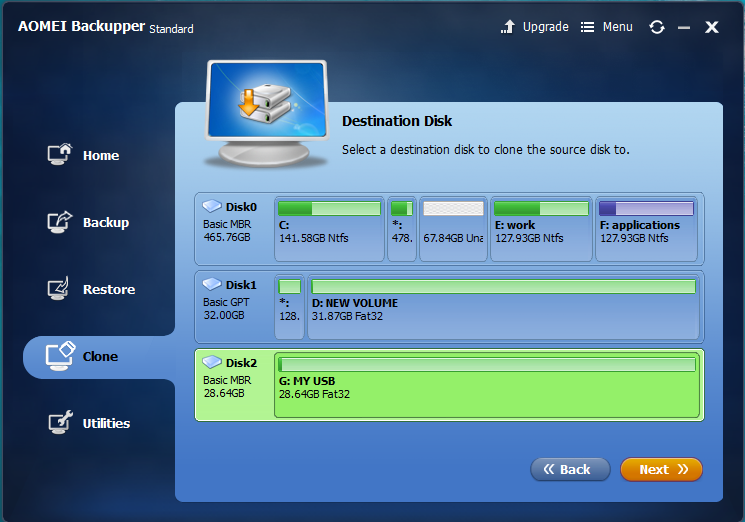The image size is (745, 522).
Task: Select the 67.84GB unallocated space
Action: [453, 229]
